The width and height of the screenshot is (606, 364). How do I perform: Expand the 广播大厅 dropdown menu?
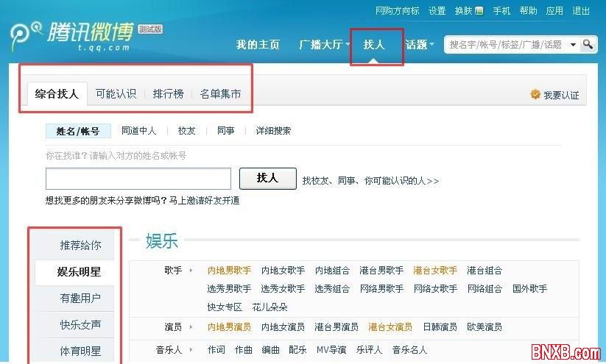[348, 45]
